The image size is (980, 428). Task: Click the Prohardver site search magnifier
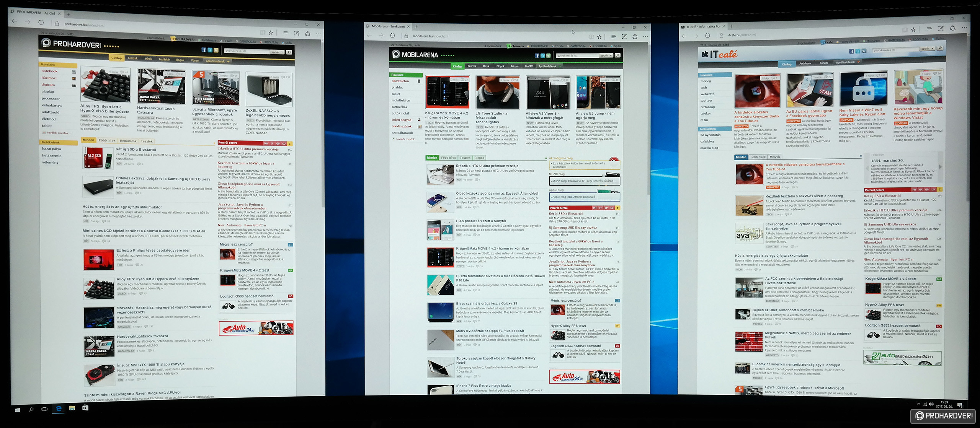(289, 52)
